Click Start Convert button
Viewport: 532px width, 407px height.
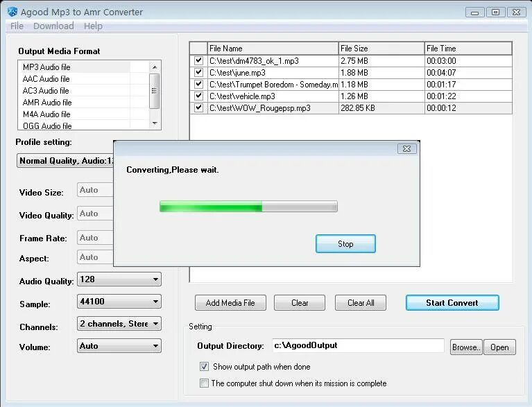(x=452, y=302)
